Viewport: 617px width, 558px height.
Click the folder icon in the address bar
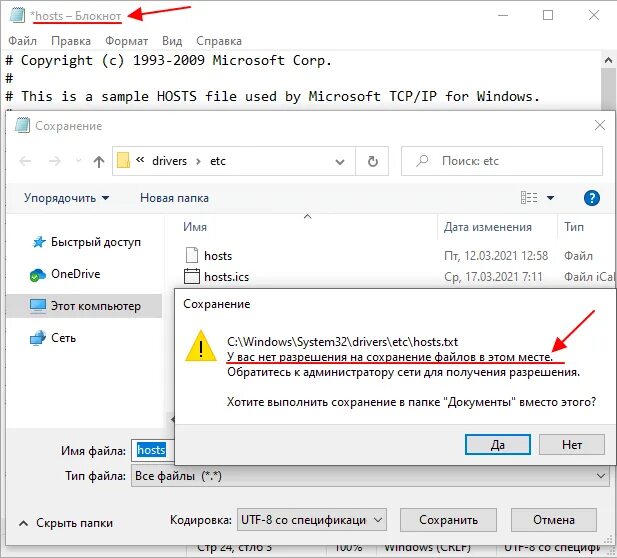point(123,161)
